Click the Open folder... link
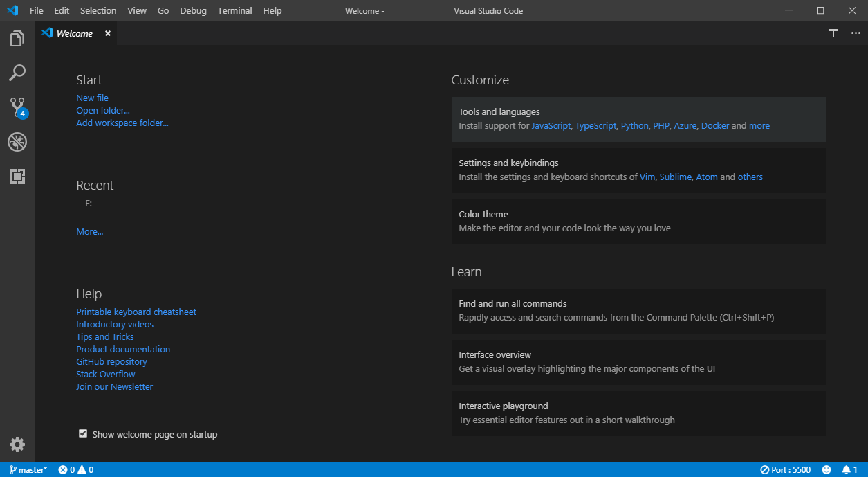Viewport: 868px width, 477px height. tap(103, 111)
